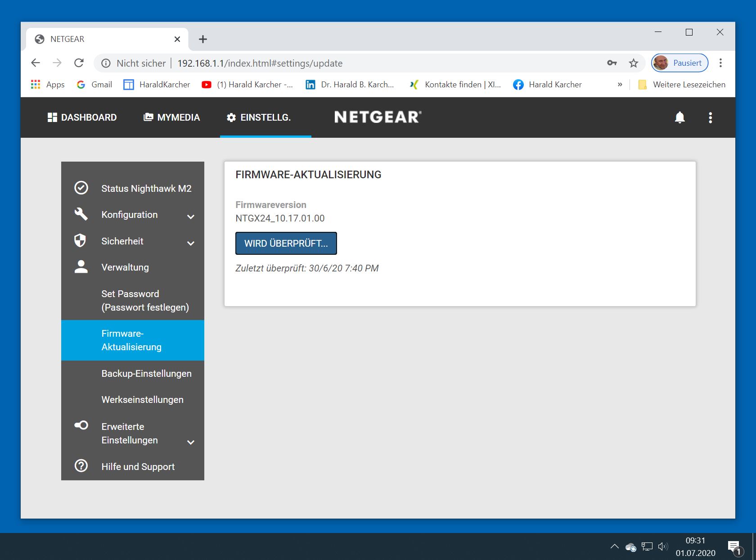This screenshot has height=560, width=756.
Task: Click the saved password key icon
Action: point(612,63)
